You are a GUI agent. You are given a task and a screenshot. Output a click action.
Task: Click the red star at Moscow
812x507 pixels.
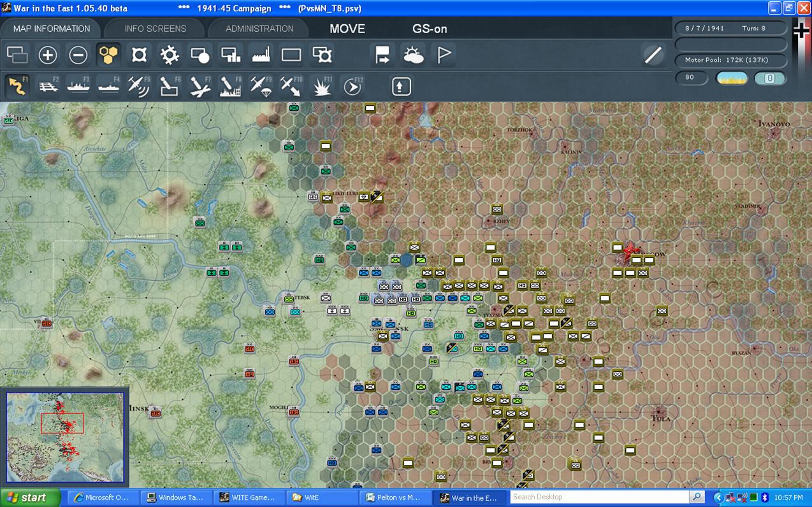pyautogui.click(x=630, y=250)
